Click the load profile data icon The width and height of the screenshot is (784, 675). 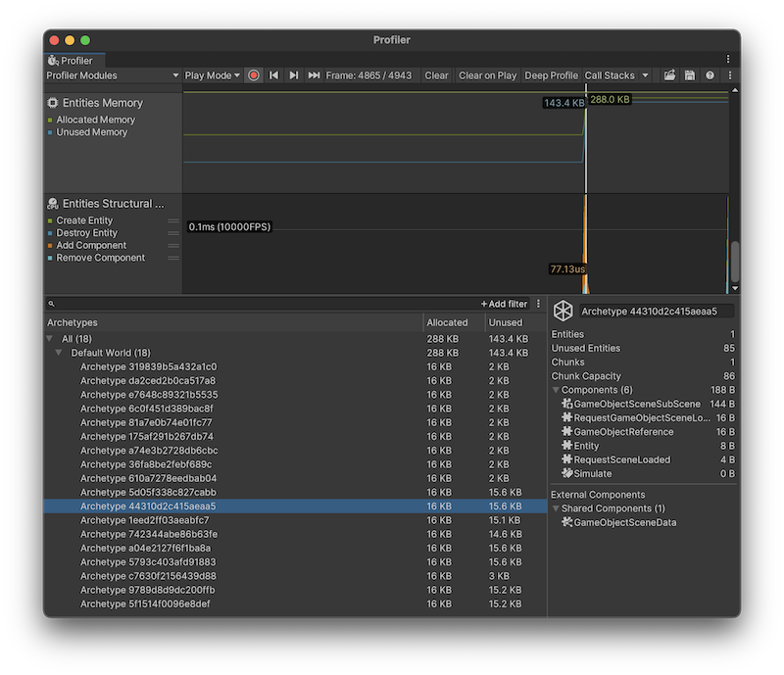pos(670,74)
